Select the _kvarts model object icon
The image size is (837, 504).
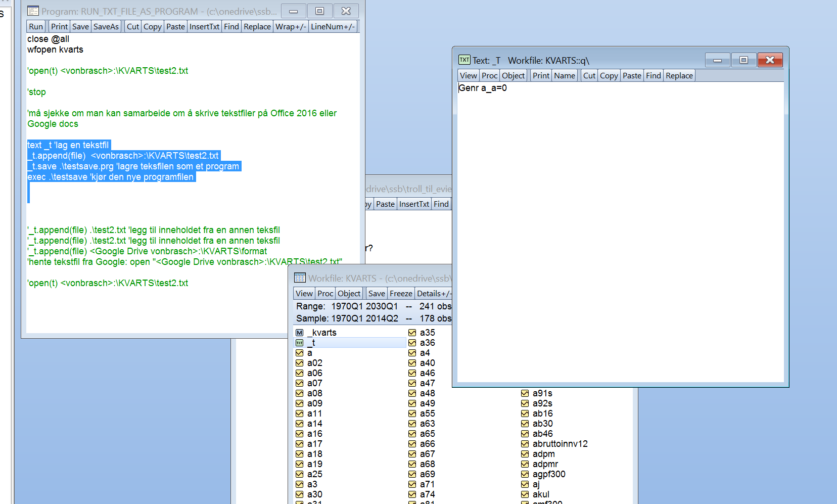click(x=300, y=333)
